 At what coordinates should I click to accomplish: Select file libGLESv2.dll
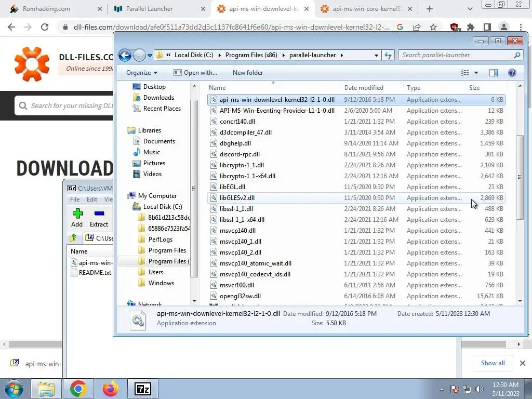[356, 198]
